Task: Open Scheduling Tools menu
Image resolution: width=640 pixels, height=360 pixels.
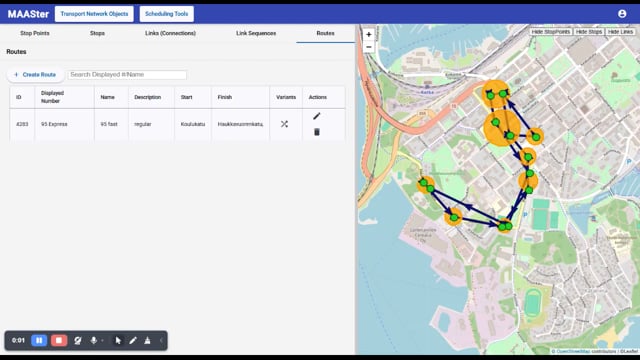Action: click(167, 14)
